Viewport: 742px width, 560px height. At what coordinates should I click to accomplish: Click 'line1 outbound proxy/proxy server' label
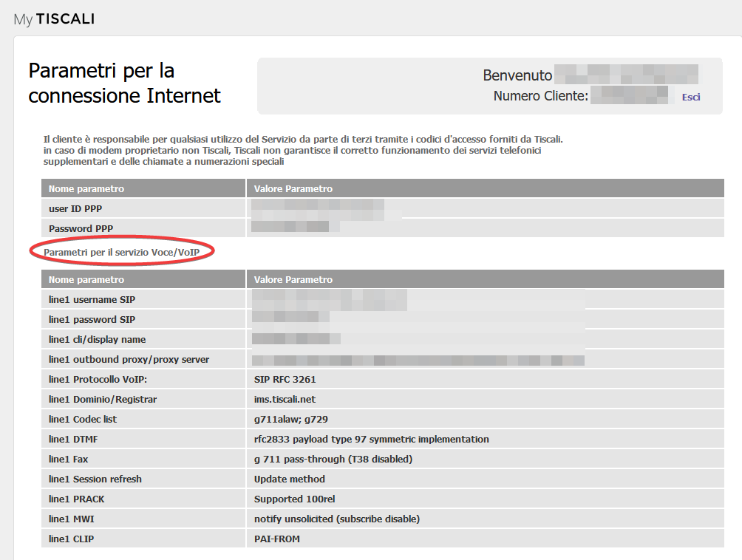129,359
